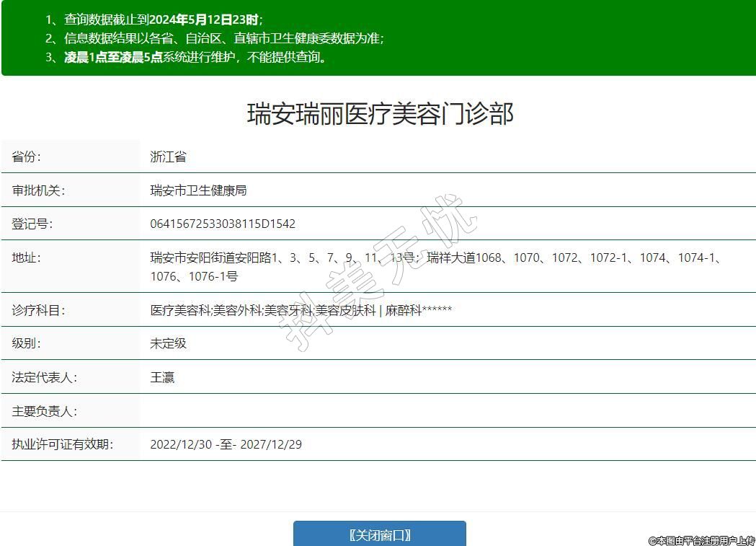Image resolution: width=756 pixels, height=546 pixels.
Task: Select the 省份 row label
Action: click(x=27, y=157)
